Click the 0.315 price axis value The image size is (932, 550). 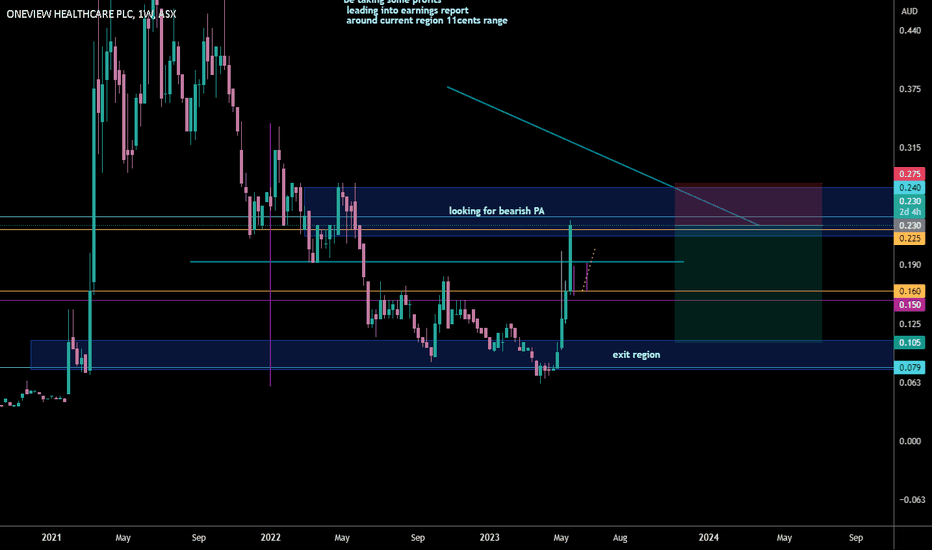pos(910,147)
